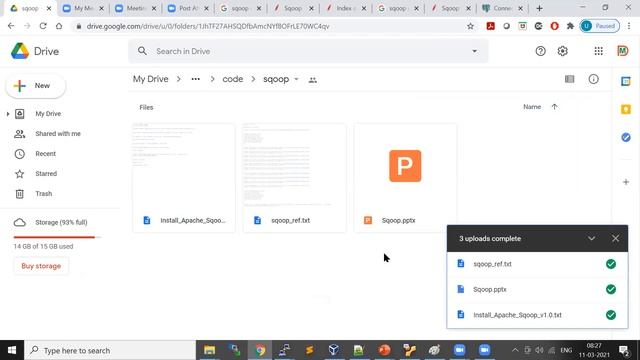
Task: Click the shared folder people icon
Action: tap(313, 80)
